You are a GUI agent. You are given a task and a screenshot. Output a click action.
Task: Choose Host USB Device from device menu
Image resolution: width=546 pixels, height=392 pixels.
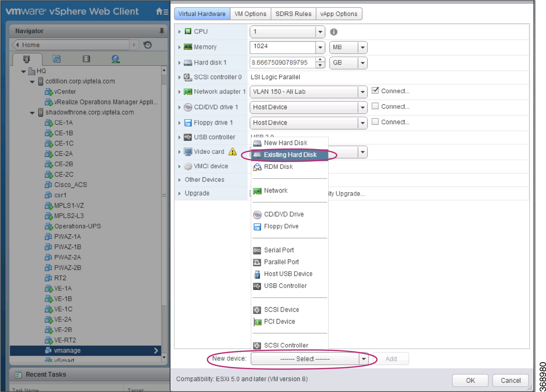point(290,274)
